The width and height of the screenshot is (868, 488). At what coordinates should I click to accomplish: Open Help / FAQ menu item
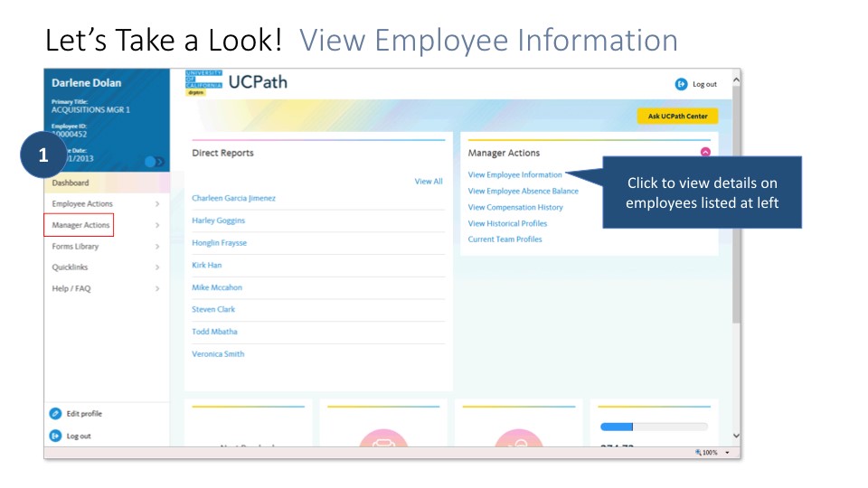pos(71,288)
